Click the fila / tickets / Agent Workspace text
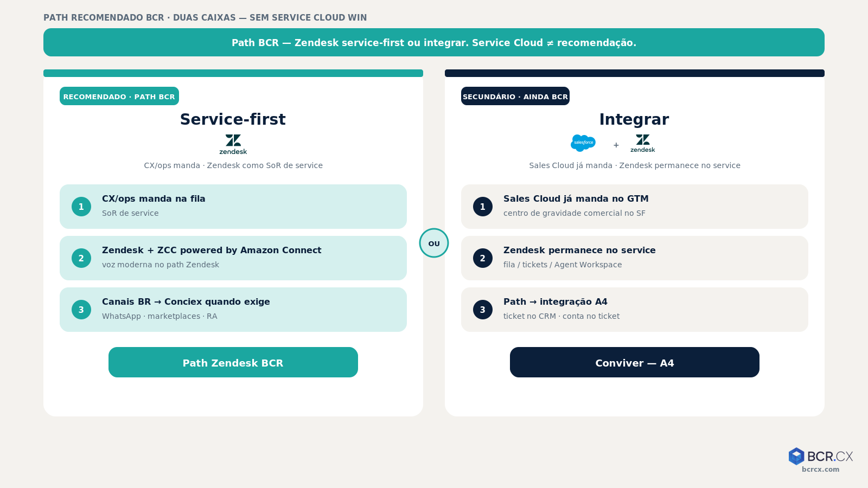Image resolution: width=868 pixels, height=488 pixels. 563,265
